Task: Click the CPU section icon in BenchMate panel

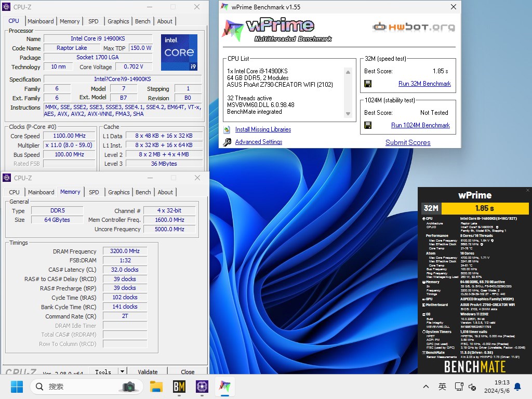Action: click(x=424, y=219)
